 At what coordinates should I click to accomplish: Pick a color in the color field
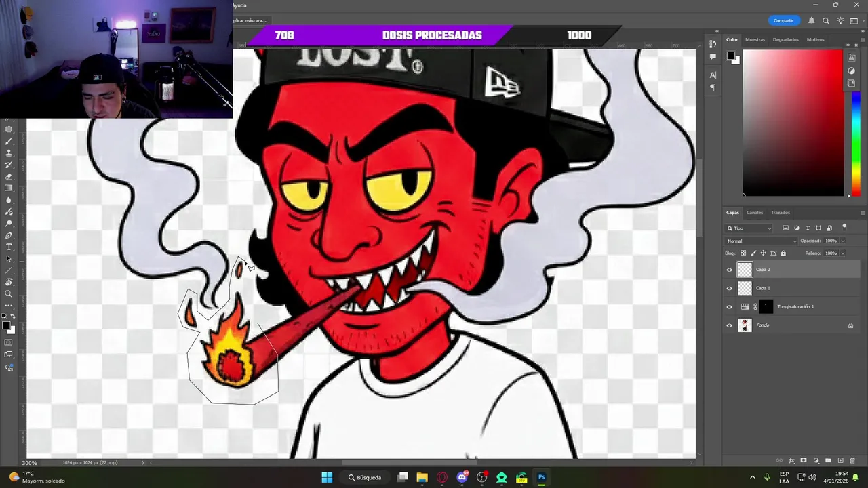[793, 122]
